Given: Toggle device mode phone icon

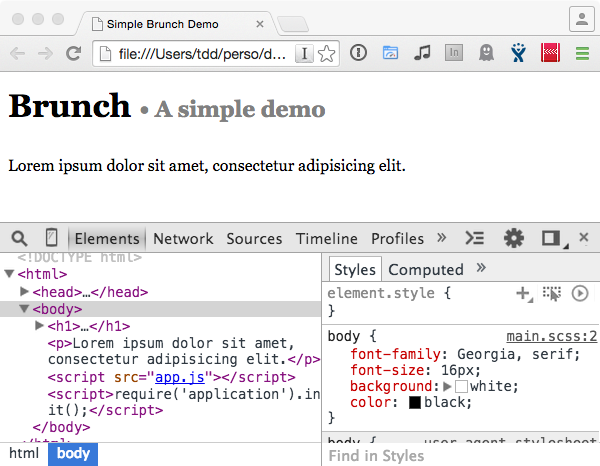Looking at the screenshot, I should point(51,238).
